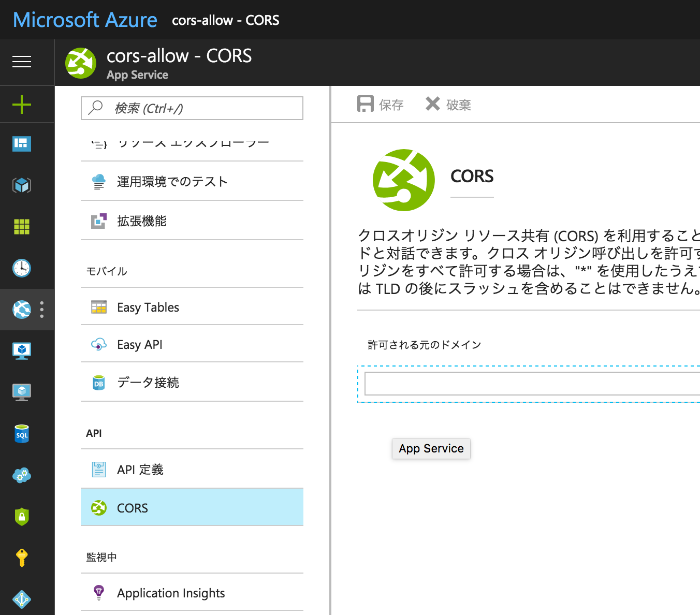Open データ接続 menu item
Viewport: 700px width, 615px height.
[x=192, y=383]
